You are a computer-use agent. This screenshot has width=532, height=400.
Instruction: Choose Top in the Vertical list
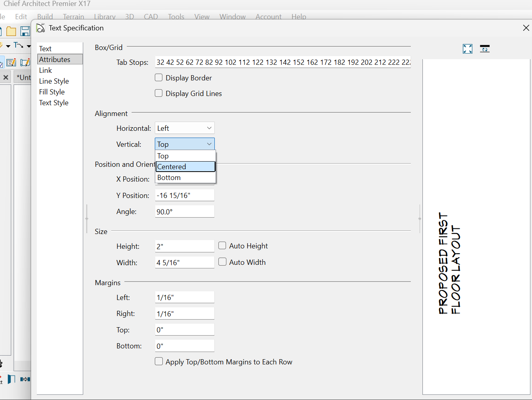click(186, 156)
